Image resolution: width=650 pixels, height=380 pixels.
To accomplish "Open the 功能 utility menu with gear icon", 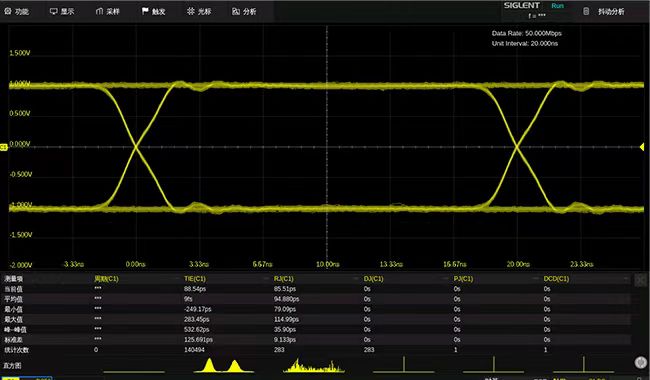I will pyautogui.click(x=17, y=12).
